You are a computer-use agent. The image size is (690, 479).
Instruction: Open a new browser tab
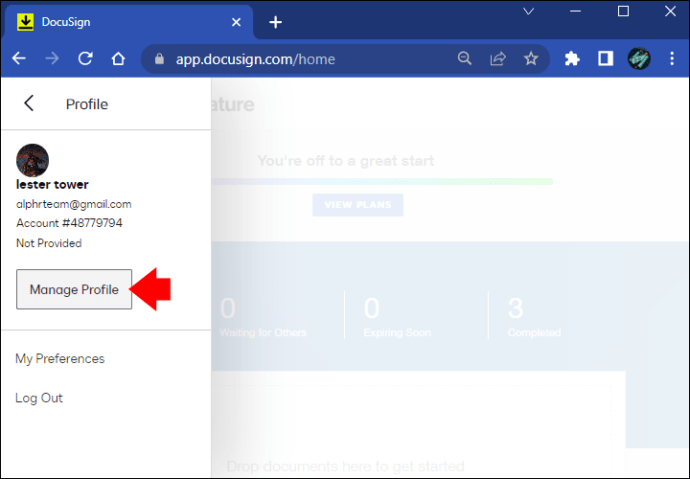275,22
